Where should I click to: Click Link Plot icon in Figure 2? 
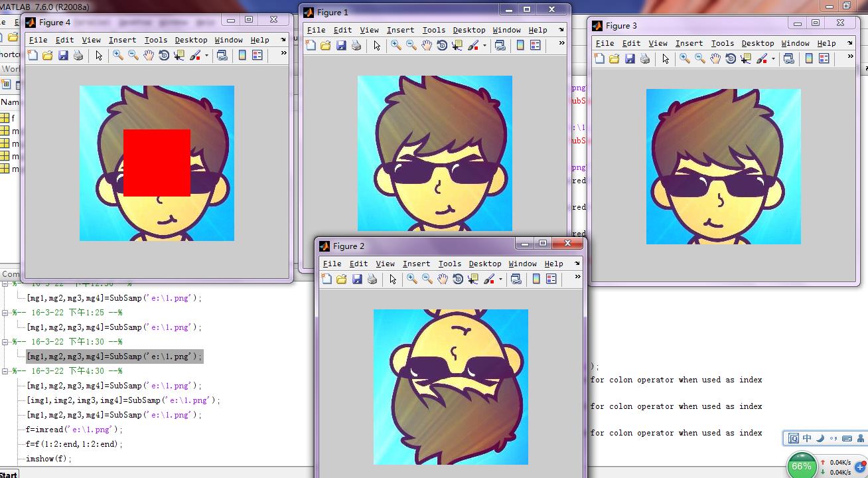tap(516, 279)
